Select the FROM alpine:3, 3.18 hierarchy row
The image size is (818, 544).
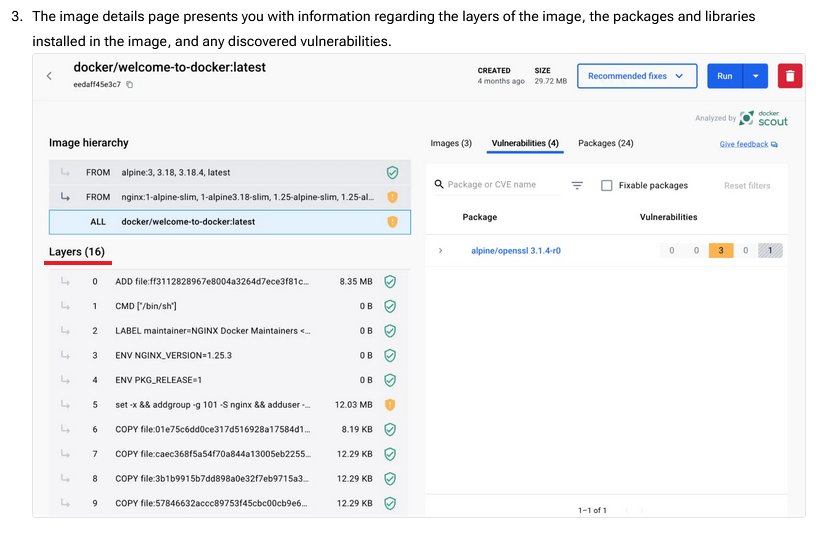coord(230,173)
